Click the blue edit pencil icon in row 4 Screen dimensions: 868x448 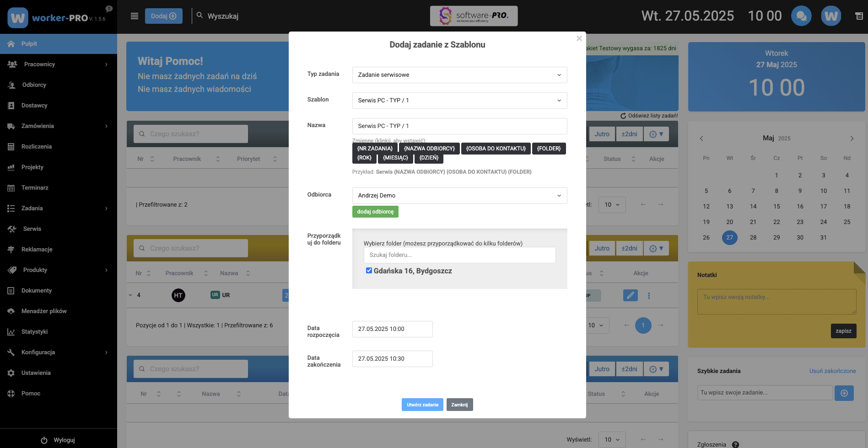click(630, 295)
